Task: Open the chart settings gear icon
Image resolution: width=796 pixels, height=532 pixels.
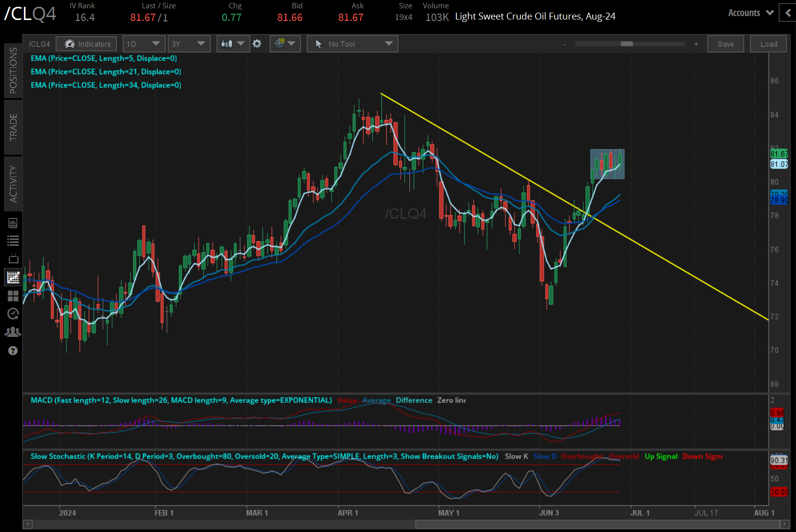Action: pyautogui.click(x=257, y=43)
